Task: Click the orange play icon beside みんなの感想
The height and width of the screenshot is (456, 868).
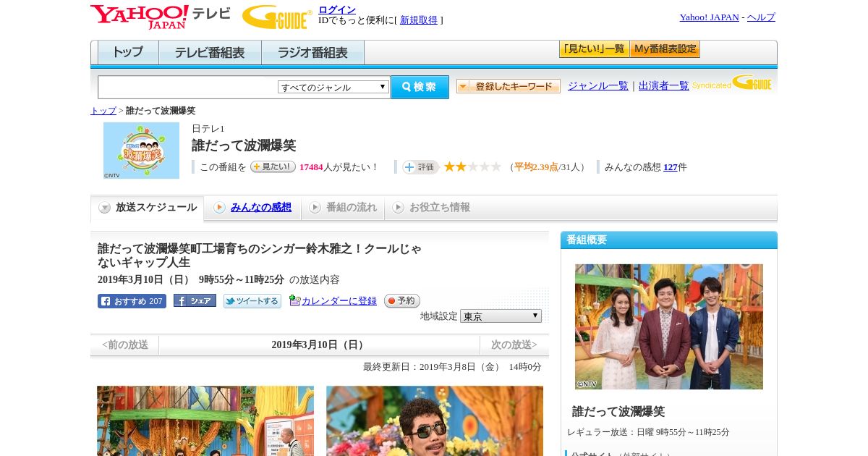Action: pos(219,208)
